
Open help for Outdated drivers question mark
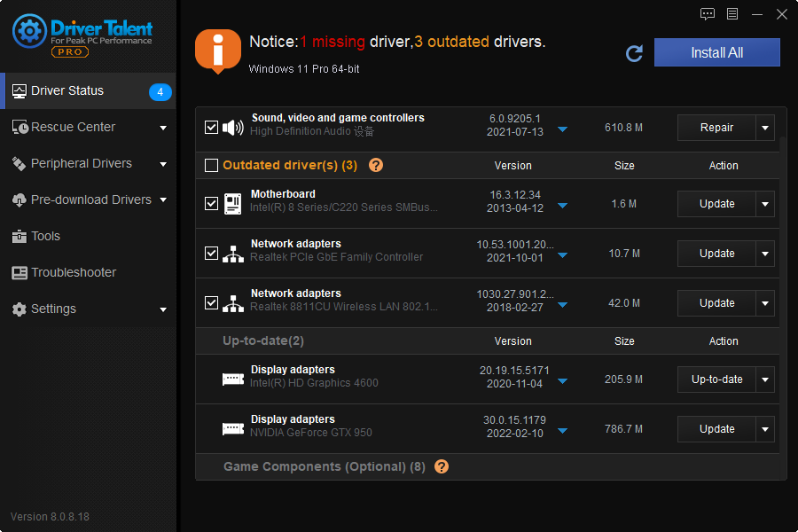point(376,166)
